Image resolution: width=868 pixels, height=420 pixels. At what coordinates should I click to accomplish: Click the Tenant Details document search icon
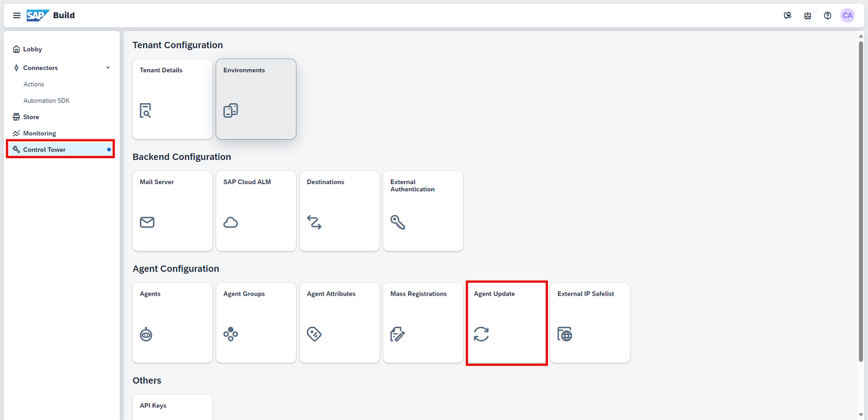coord(145,110)
